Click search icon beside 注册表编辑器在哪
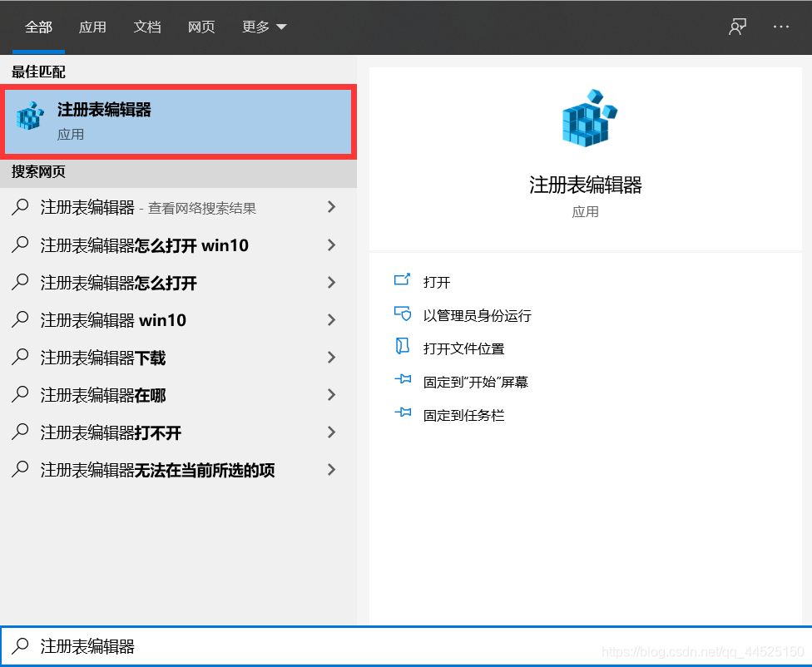812x667 pixels. pyautogui.click(x=20, y=394)
